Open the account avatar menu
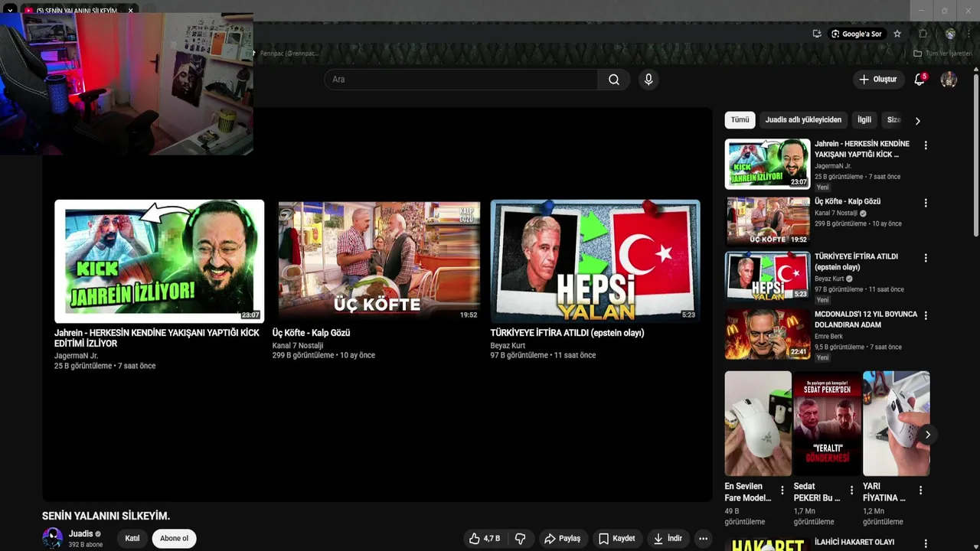 tap(949, 80)
